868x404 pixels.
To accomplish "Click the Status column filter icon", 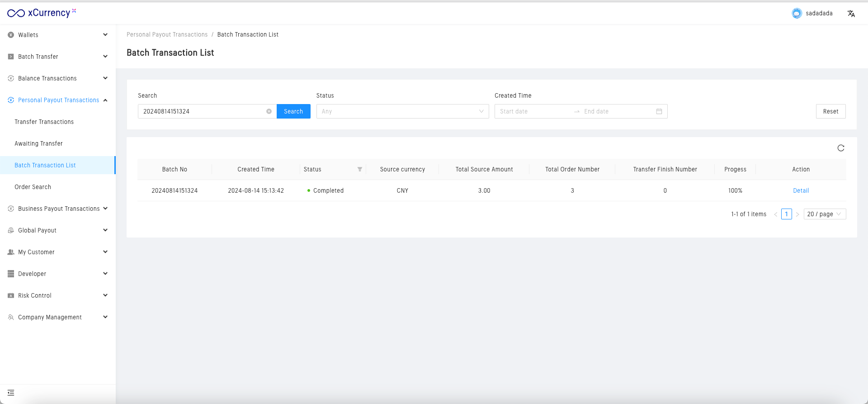I will (360, 169).
